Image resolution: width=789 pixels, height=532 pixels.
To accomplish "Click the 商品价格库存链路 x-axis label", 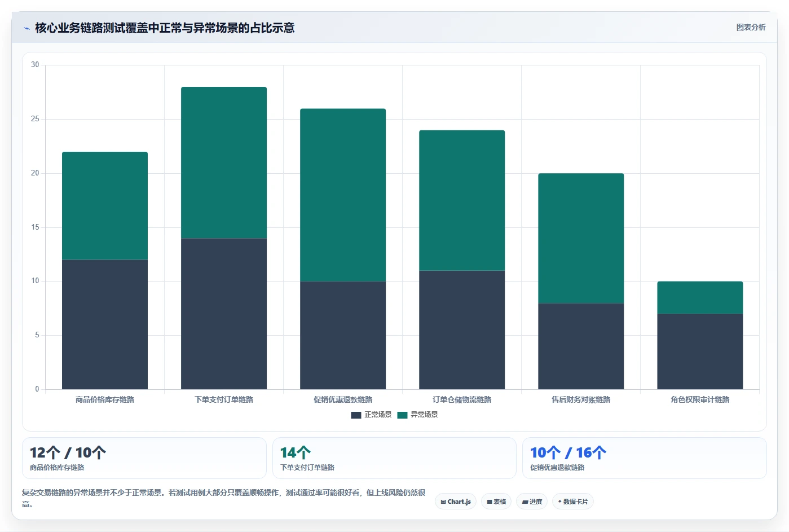I will tap(105, 399).
